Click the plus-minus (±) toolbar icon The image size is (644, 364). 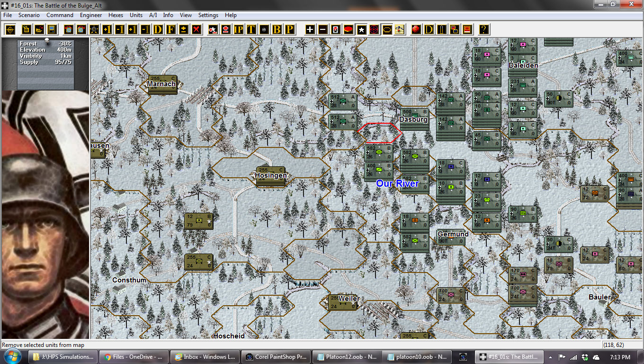(184, 29)
